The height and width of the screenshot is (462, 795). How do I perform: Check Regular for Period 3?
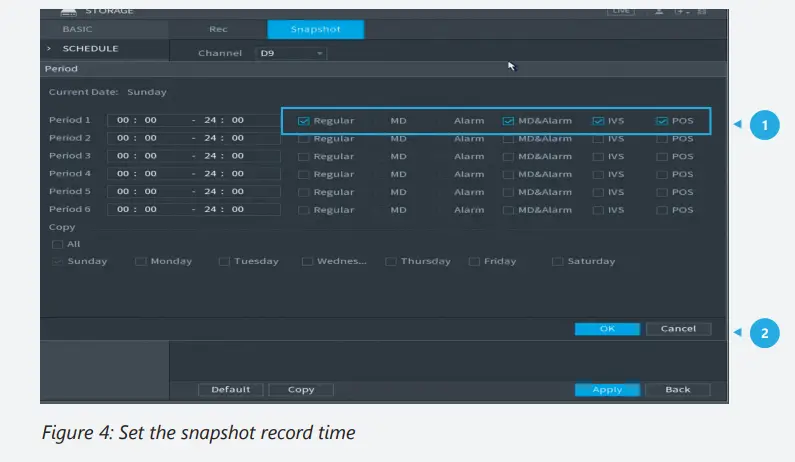click(x=303, y=157)
